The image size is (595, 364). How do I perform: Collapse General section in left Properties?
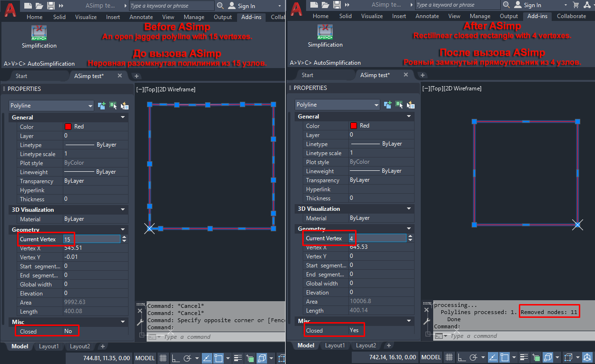click(123, 117)
